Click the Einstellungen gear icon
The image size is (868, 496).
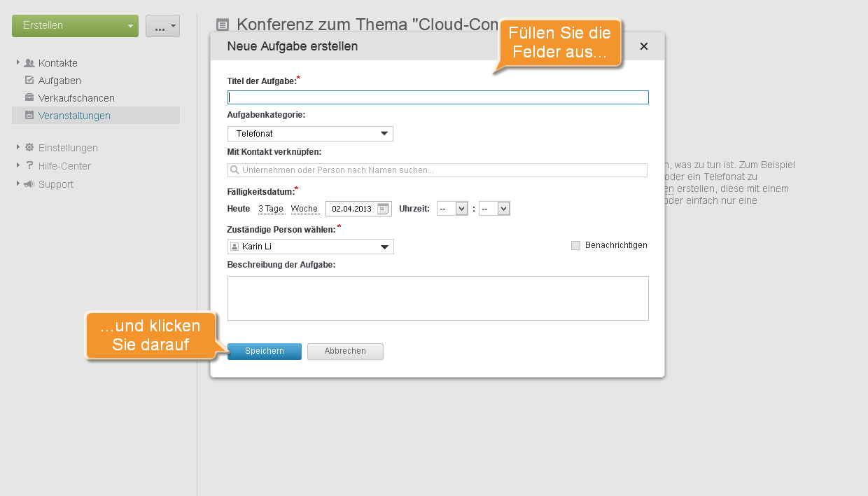pos(29,148)
